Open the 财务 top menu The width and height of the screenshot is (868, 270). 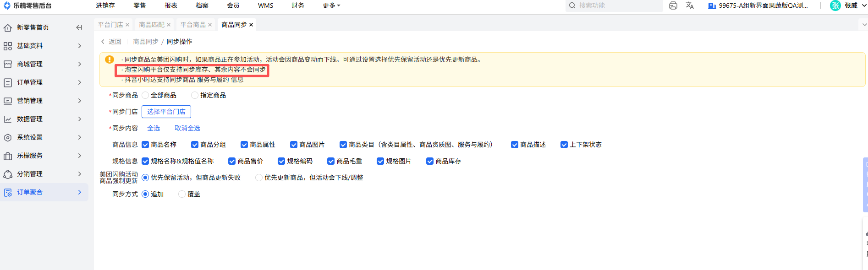click(298, 5)
